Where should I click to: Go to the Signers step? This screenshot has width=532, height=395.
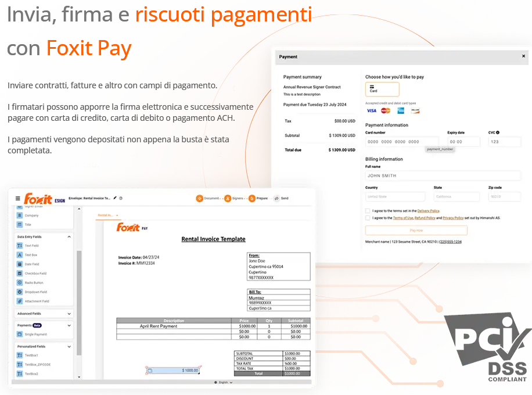tap(234, 198)
